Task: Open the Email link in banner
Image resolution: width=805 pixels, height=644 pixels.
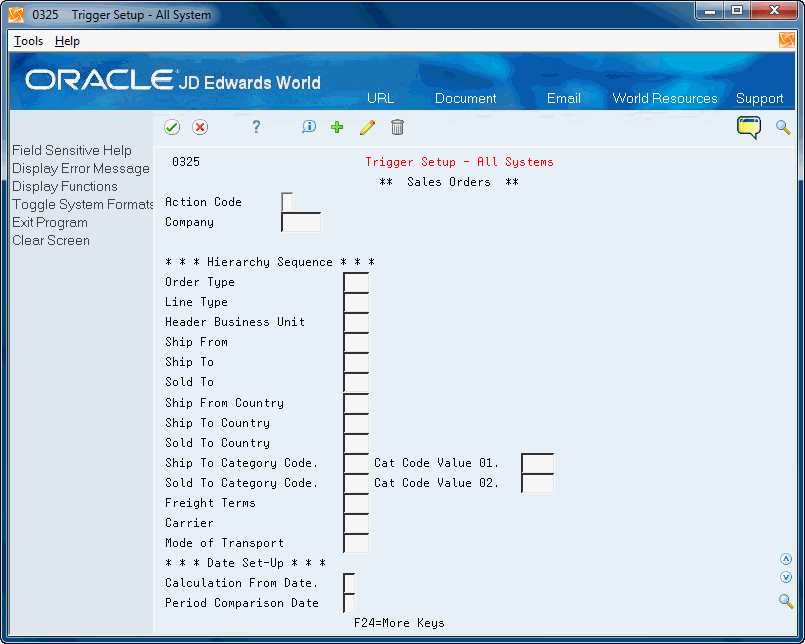Action: tap(564, 98)
